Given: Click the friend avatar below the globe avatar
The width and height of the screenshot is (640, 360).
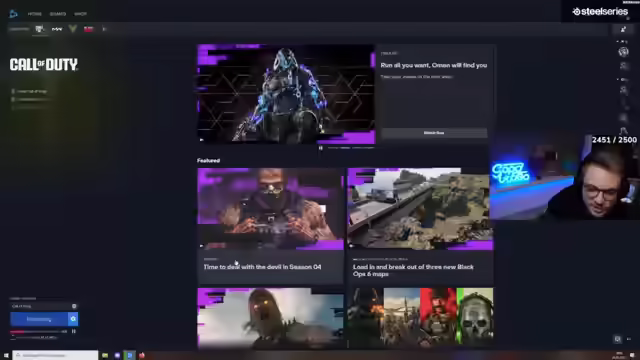Looking at the screenshot, I should 623,66.
